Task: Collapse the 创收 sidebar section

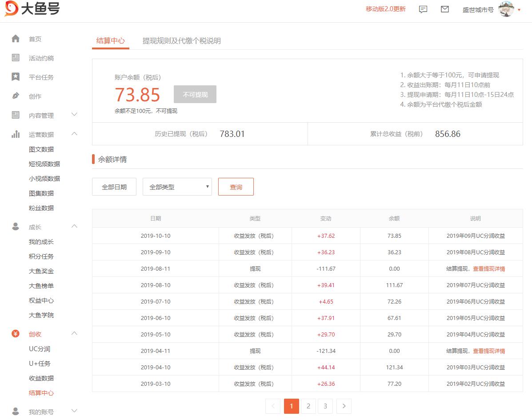Action: point(74,333)
